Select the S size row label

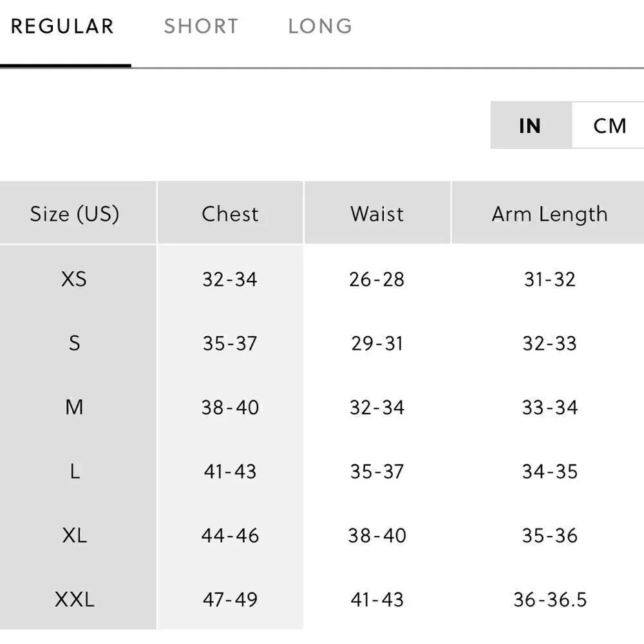click(74, 343)
